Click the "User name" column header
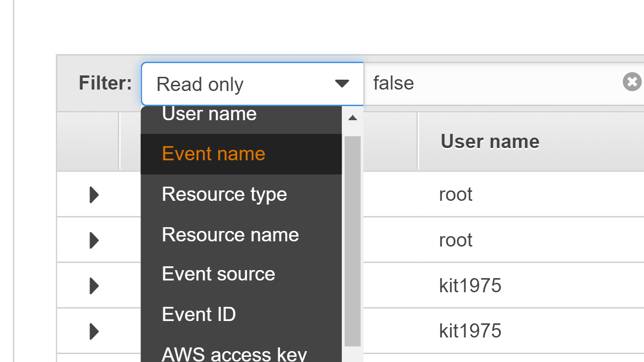 [490, 141]
